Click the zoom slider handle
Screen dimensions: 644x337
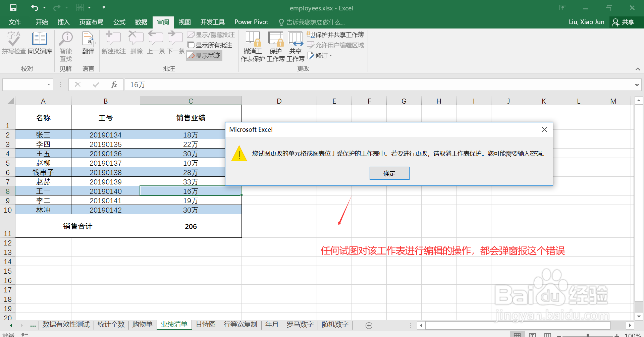point(587,335)
